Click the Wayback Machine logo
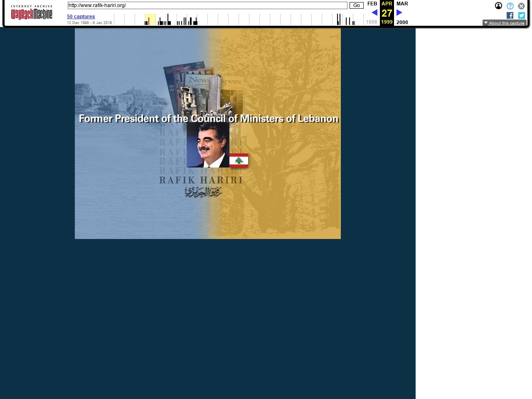 tap(32, 13)
